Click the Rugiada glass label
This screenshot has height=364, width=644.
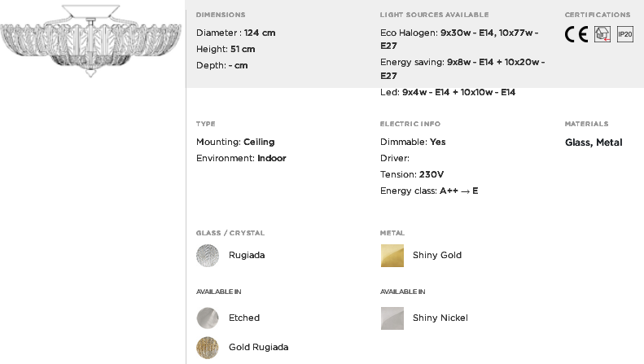point(247,255)
